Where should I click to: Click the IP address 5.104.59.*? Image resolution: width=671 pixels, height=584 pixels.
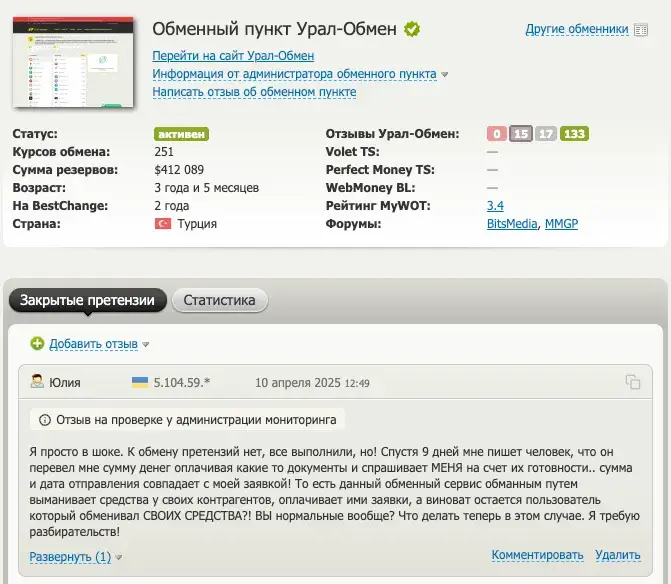pyautogui.click(x=182, y=382)
